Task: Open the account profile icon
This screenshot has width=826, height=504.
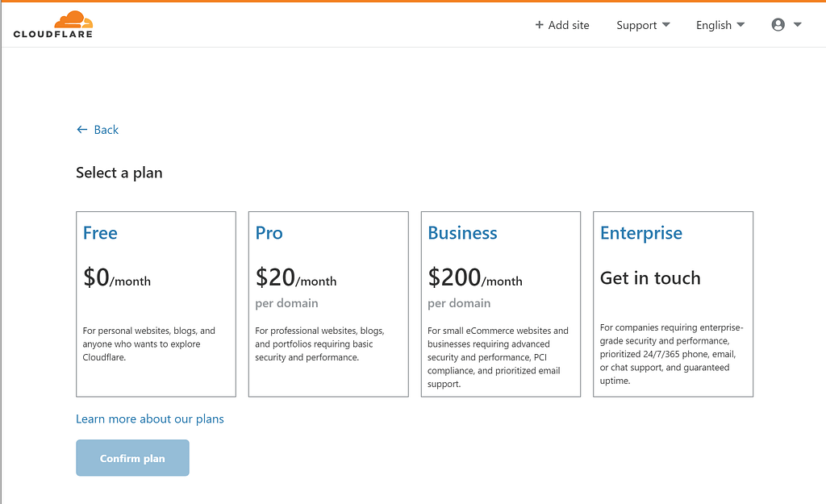Action: [x=778, y=25]
